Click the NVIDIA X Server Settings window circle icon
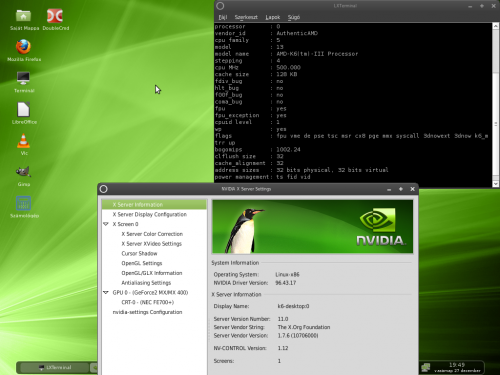 pos(104,189)
